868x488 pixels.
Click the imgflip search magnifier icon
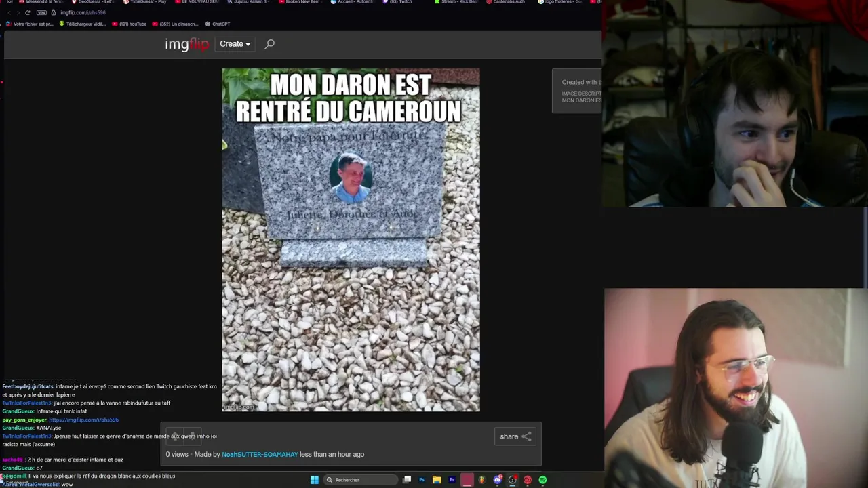pyautogui.click(x=269, y=44)
